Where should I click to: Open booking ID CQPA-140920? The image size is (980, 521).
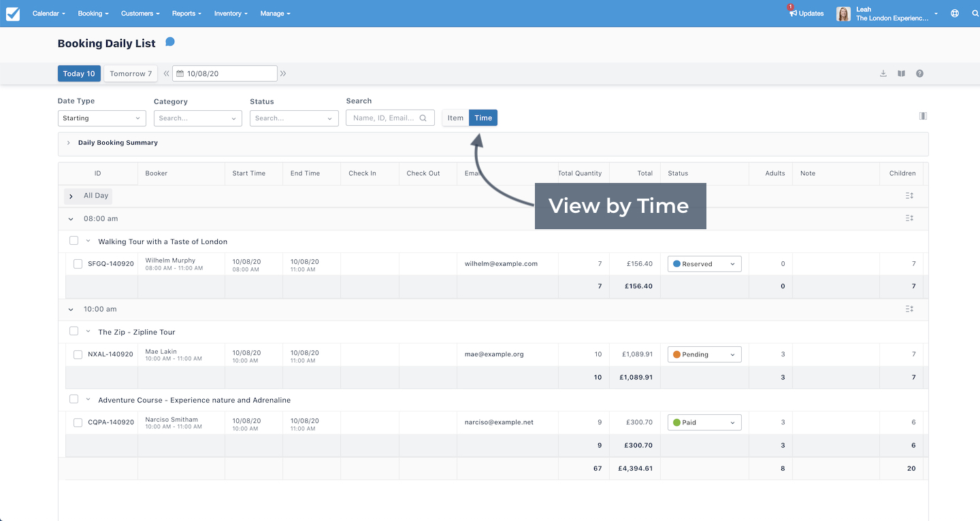(x=111, y=422)
